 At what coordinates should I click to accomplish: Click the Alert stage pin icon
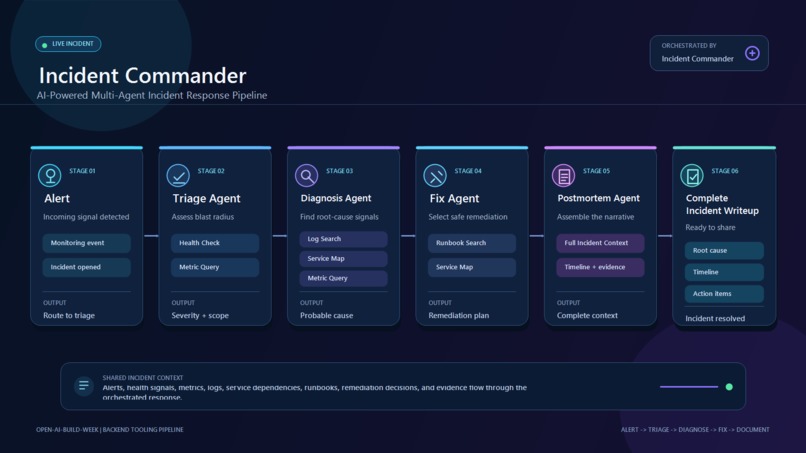(50, 176)
